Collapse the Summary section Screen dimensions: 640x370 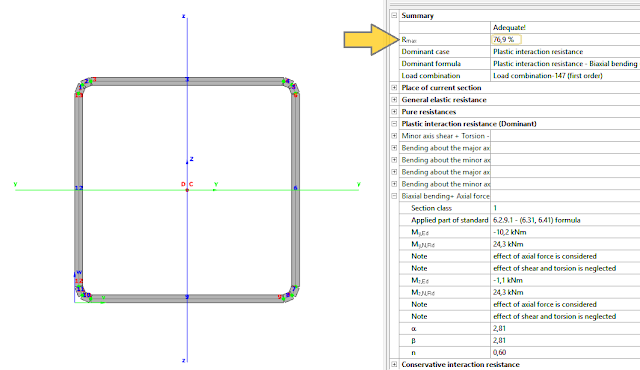pos(394,16)
